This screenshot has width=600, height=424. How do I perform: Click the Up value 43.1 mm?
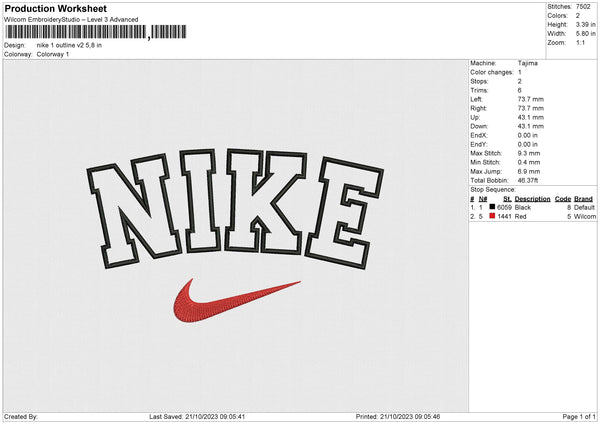coord(531,117)
